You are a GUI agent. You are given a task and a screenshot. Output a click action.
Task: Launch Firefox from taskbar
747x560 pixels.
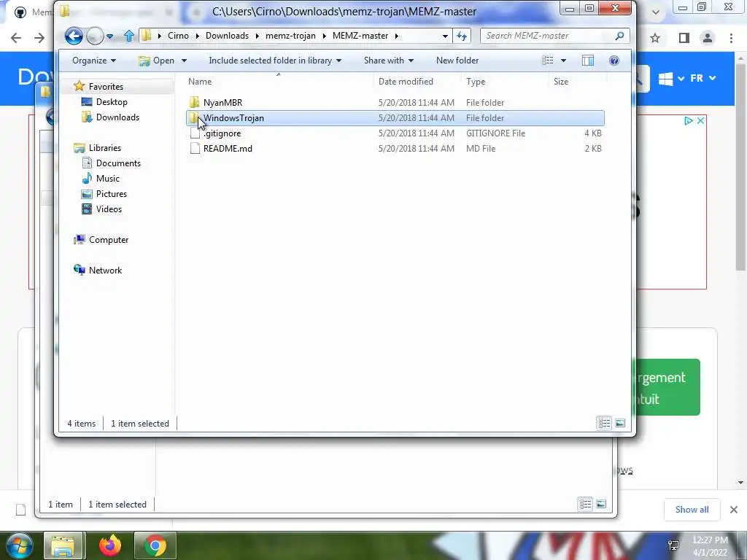110,545
